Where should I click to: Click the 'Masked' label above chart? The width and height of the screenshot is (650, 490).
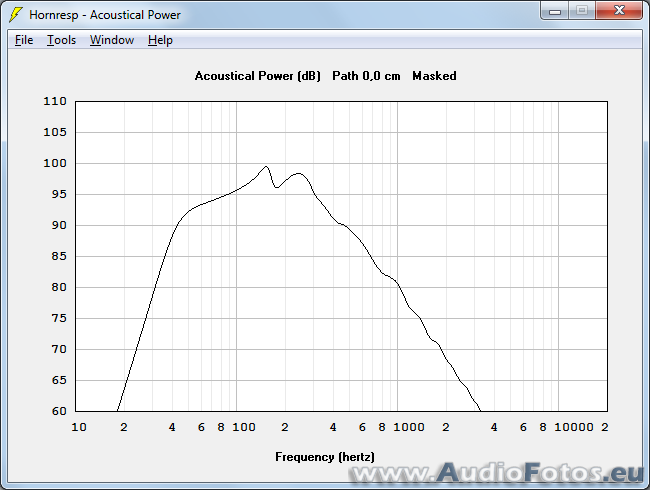click(x=434, y=76)
